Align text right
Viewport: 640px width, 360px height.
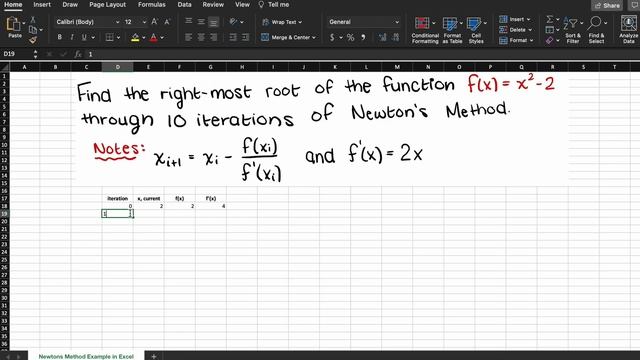pos(213,37)
